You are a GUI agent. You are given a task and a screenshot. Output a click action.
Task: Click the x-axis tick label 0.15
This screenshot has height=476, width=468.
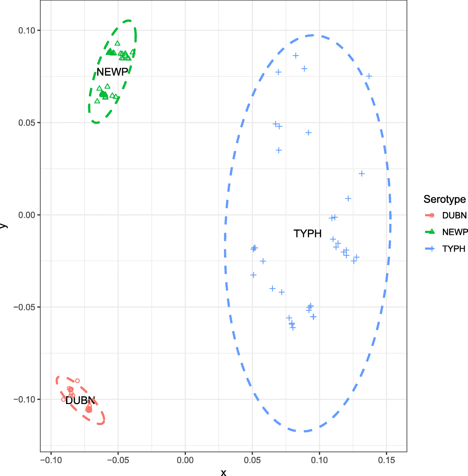click(386, 460)
